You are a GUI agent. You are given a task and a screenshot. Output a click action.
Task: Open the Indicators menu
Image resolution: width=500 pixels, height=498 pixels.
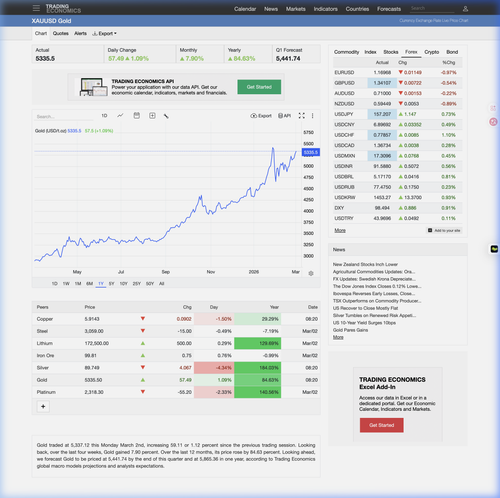coord(326,9)
